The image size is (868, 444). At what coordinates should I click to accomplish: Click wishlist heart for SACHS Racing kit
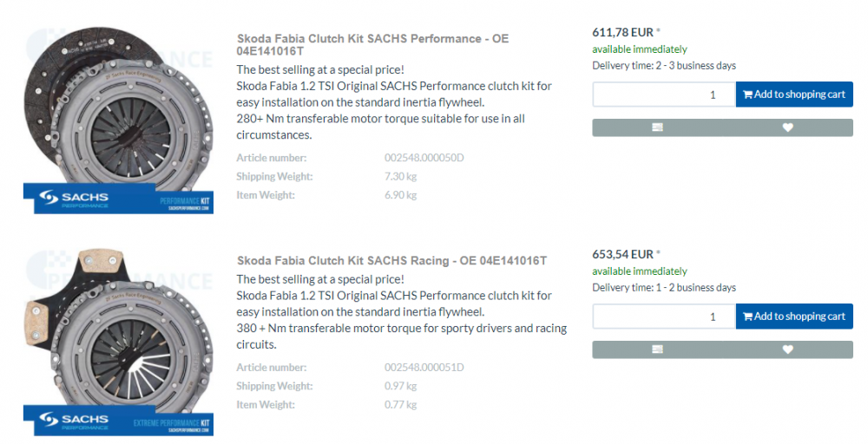click(x=787, y=349)
